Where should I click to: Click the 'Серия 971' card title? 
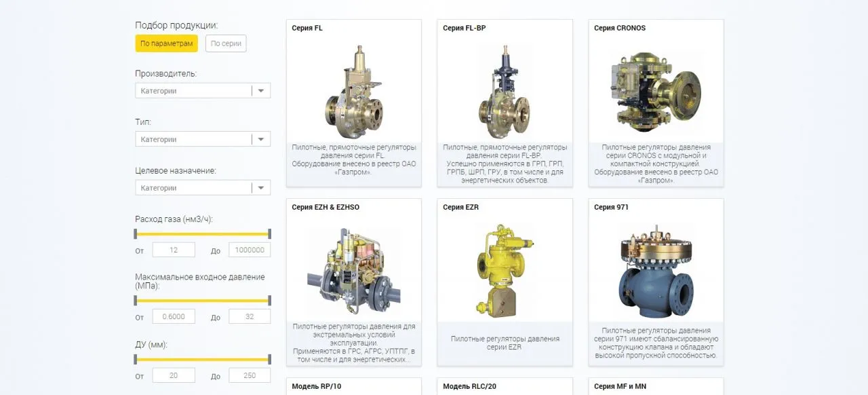pyautogui.click(x=611, y=207)
